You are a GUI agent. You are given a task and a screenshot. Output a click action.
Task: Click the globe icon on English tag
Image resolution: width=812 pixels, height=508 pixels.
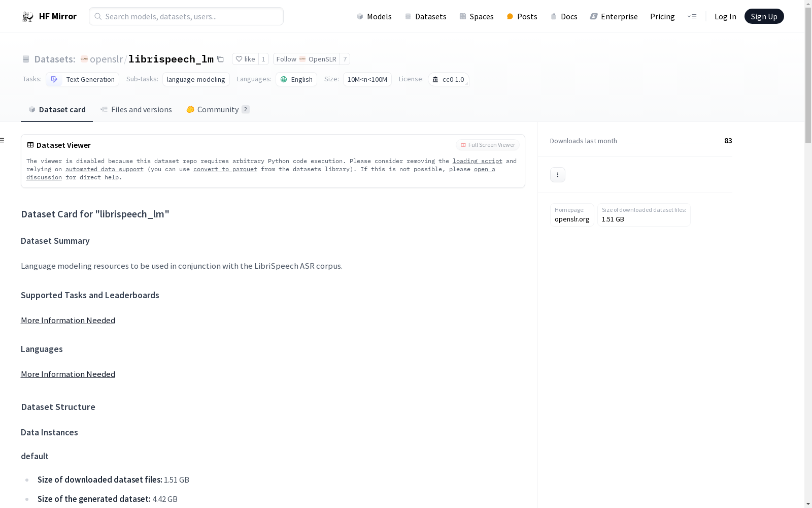[284, 79]
